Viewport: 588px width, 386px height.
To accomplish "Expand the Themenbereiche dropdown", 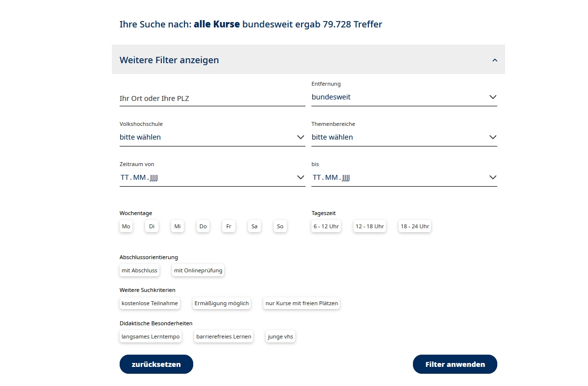I will (x=404, y=137).
